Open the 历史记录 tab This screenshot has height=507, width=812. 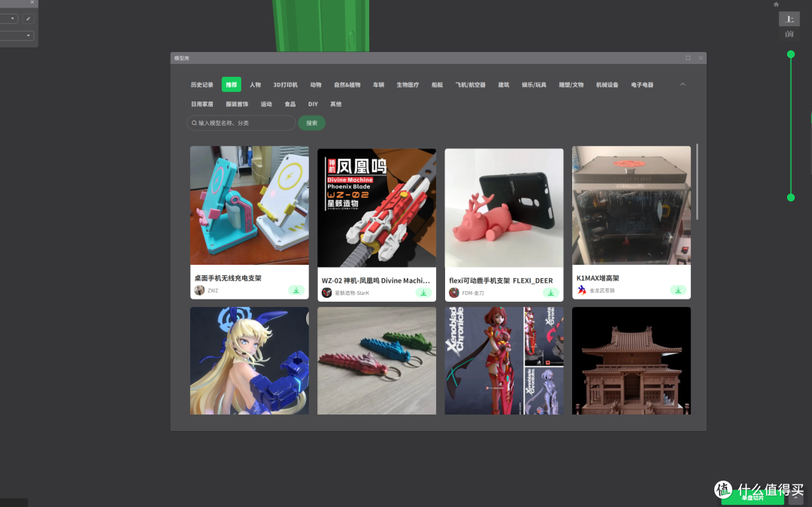point(202,85)
